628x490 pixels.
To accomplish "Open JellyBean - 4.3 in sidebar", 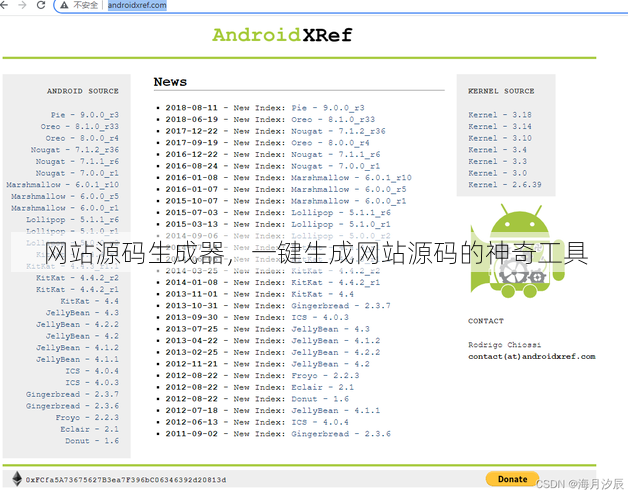I will tap(82, 312).
